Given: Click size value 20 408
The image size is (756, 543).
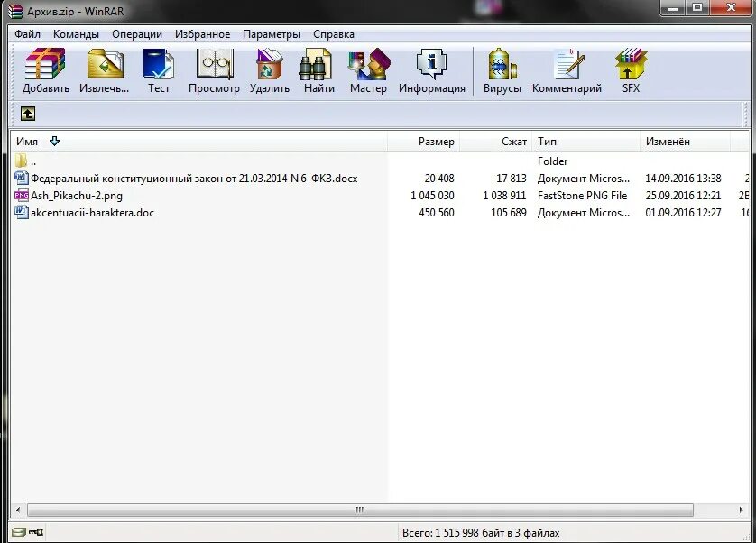Looking at the screenshot, I should point(439,179).
